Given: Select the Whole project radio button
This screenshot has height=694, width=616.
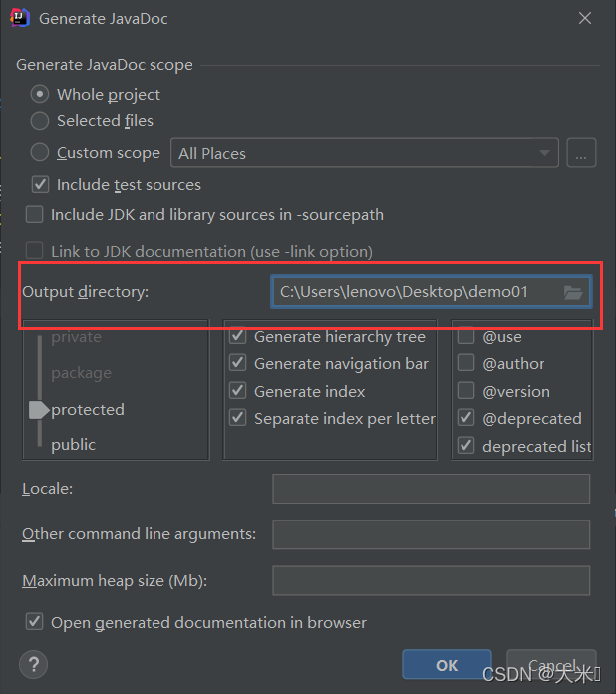Looking at the screenshot, I should (40, 94).
